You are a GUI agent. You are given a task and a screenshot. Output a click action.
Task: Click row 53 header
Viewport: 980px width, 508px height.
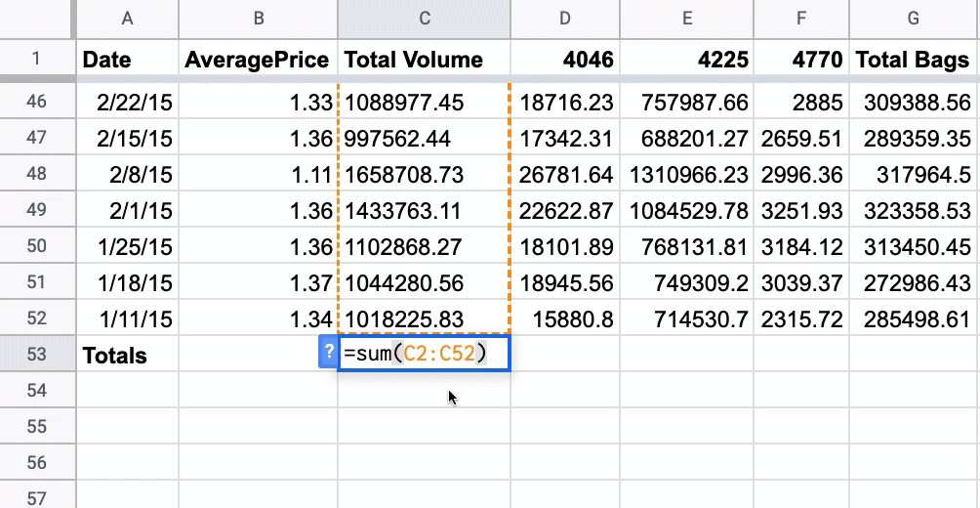[37, 355]
